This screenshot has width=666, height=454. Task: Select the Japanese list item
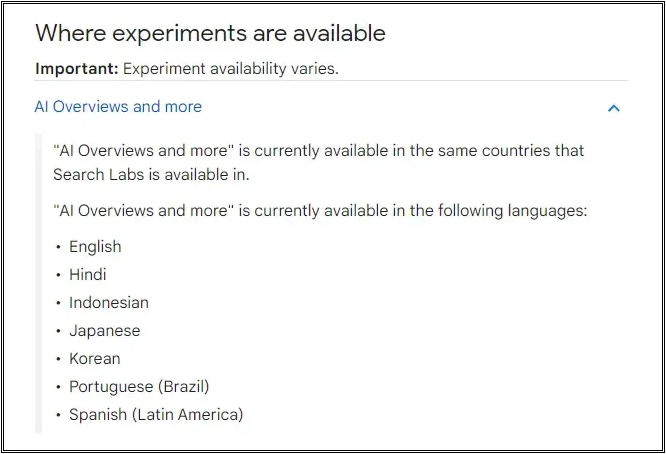(x=104, y=330)
